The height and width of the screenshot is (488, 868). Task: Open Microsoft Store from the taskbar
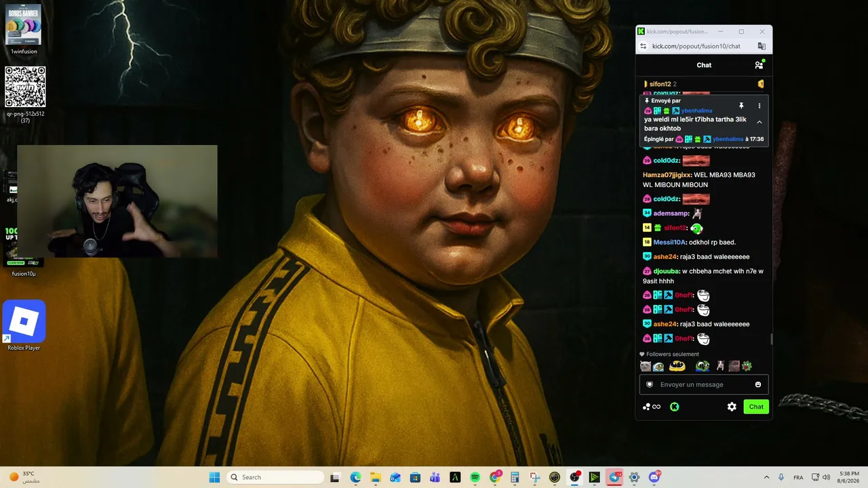coord(415,477)
